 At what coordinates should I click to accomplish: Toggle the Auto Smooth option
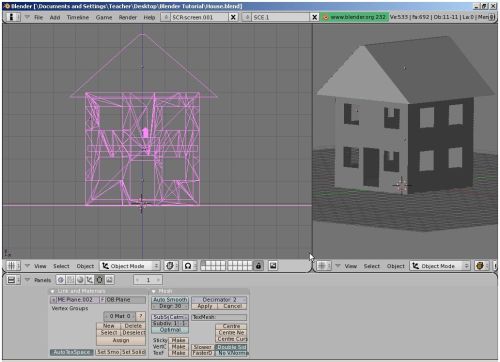(x=170, y=300)
